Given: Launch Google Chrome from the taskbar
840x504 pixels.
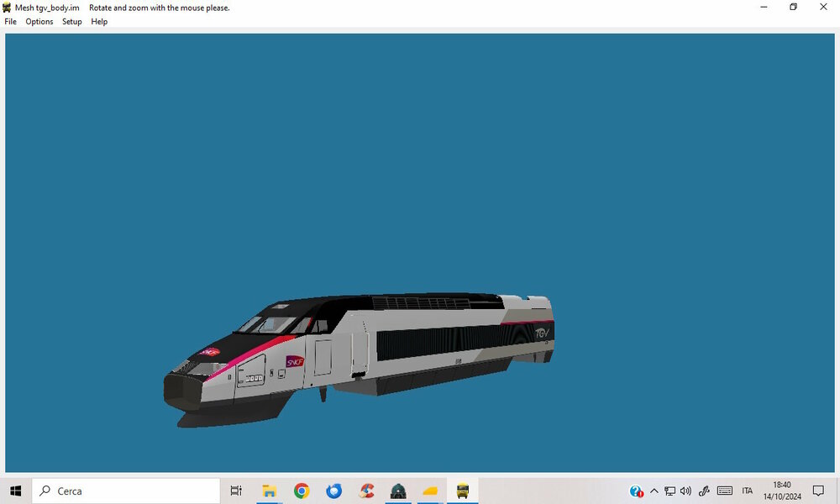Looking at the screenshot, I should coord(302,491).
